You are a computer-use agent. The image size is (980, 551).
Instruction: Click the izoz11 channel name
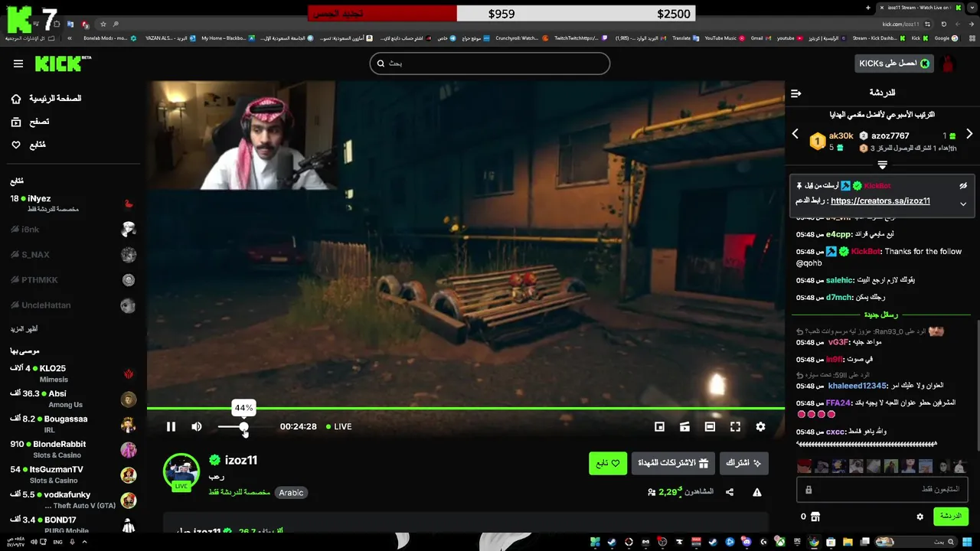pyautogui.click(x=241, y=460)
